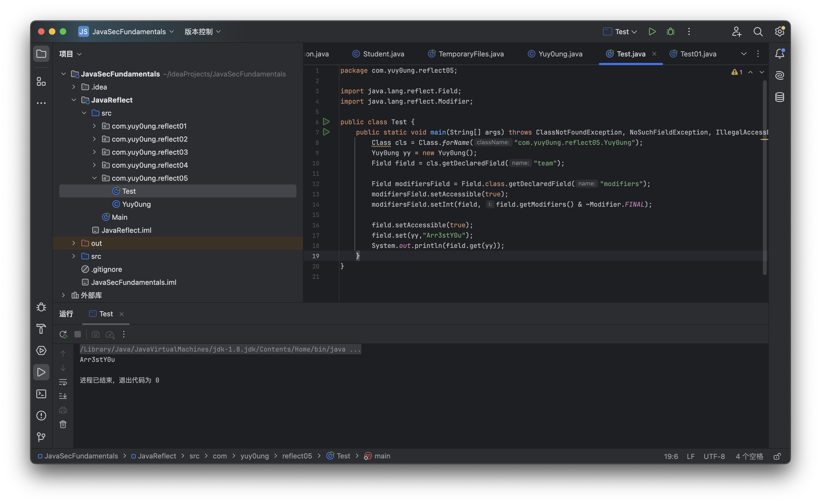Clear console output with the trash icon
Image resolution: width=821 pixels, height=504 pixels.
63,424
